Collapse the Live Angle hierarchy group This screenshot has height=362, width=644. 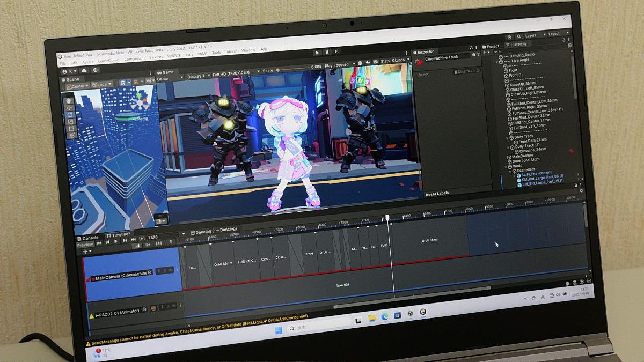[497, 62]
